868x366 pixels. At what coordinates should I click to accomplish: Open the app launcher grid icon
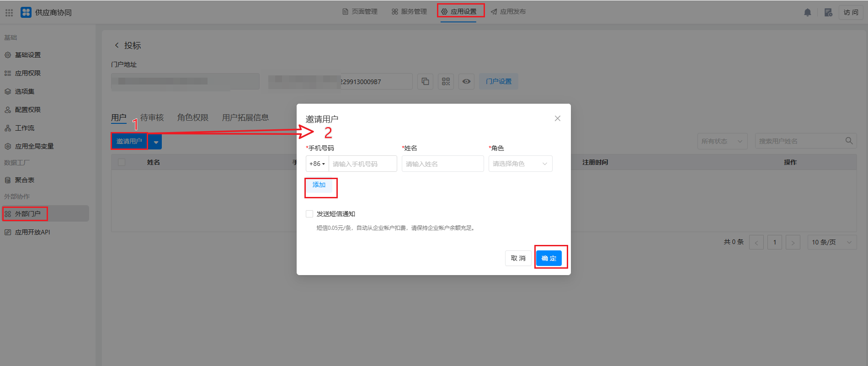click(x=9, y=12)
